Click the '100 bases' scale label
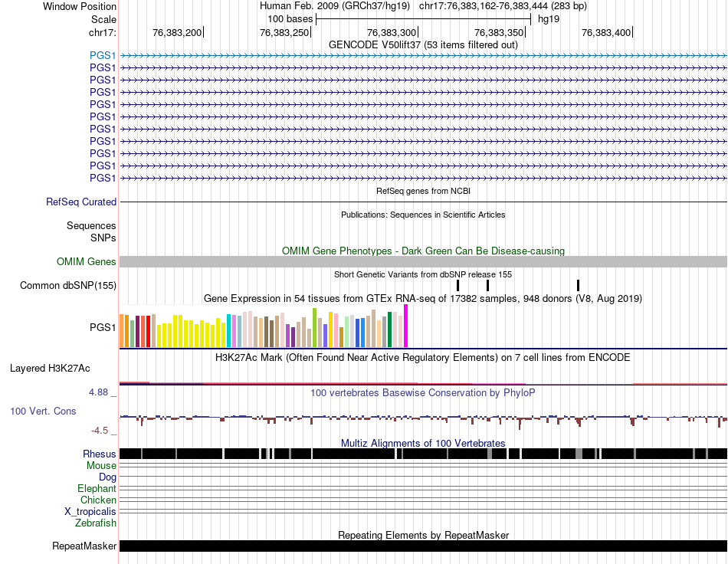This screenshot has width=728, height=564. coord(290,19)
